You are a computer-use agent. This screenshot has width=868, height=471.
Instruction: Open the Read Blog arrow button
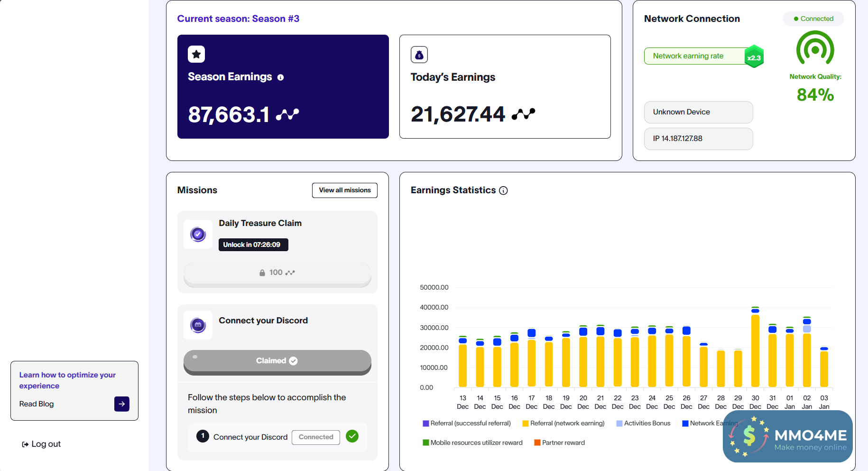(x=122, y=404)
